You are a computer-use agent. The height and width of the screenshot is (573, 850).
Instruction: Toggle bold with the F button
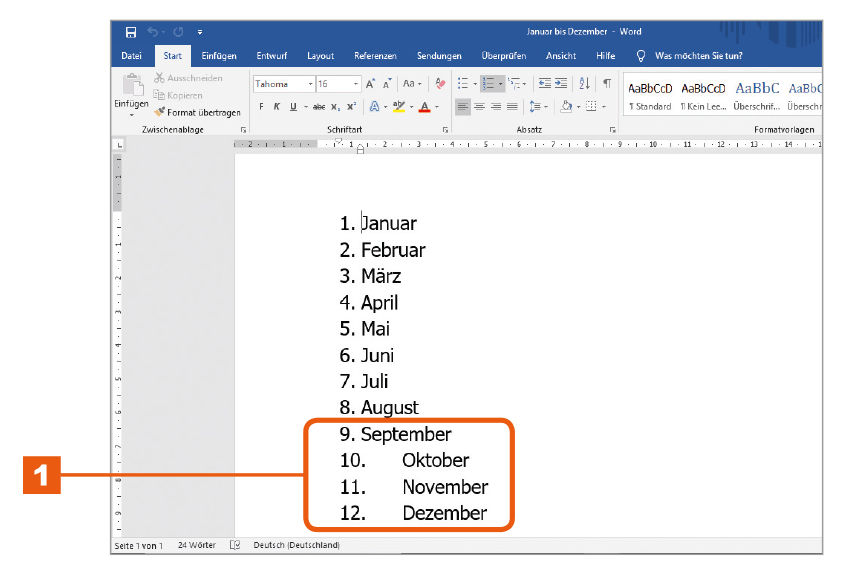[261, 107]
